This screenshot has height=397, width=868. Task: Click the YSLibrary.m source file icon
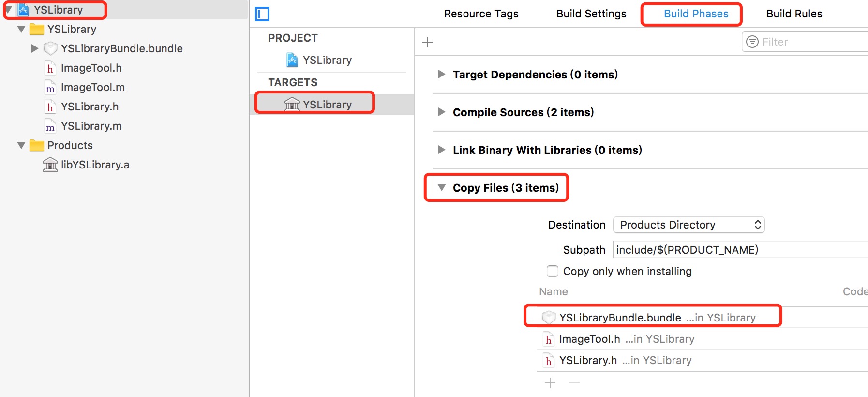pyautogui.click(x=50, y=126)
